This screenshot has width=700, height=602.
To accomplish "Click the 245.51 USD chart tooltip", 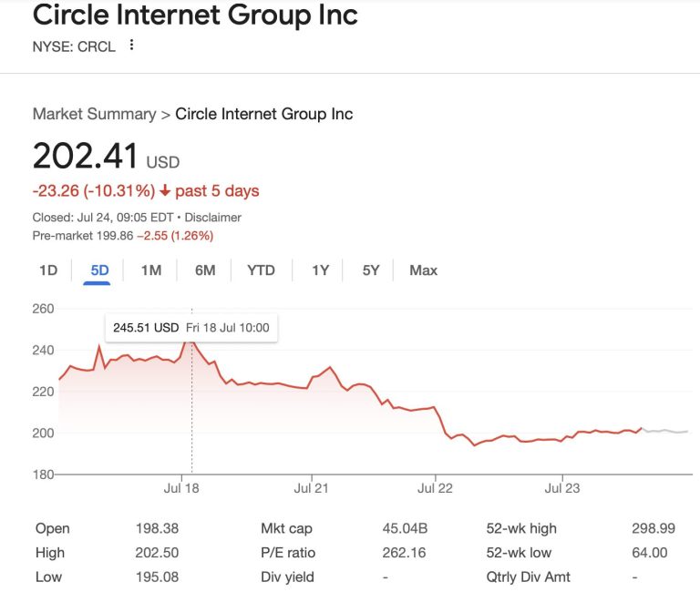I will point(190,327).
